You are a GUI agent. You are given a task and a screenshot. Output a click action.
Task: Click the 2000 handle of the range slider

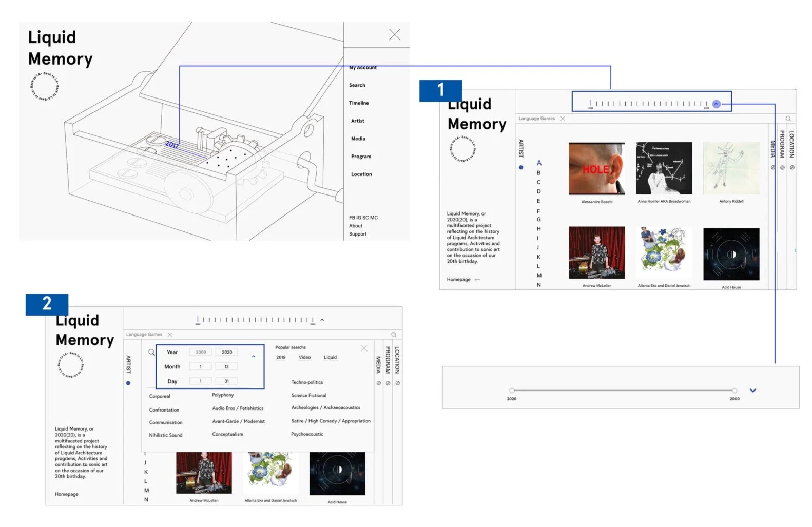[x=734, y=391]
